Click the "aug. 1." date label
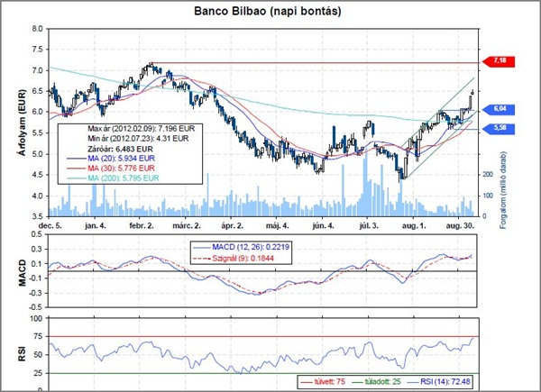This screenshot has height=392, width=541. pos(414,226)
